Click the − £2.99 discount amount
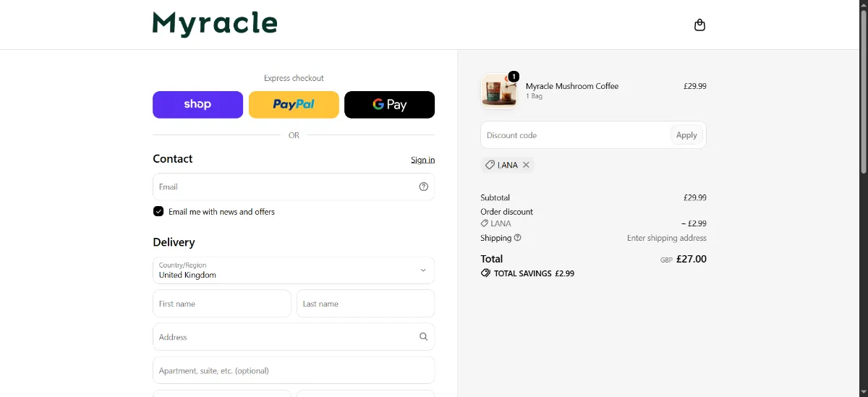This screenshot has width=868, height=397. coord(694,223)
